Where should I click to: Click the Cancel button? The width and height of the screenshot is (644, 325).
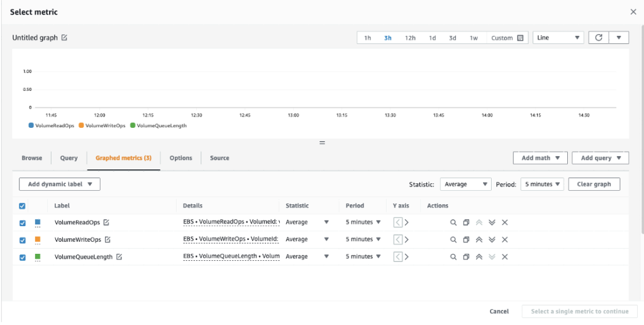pos(499,311)
